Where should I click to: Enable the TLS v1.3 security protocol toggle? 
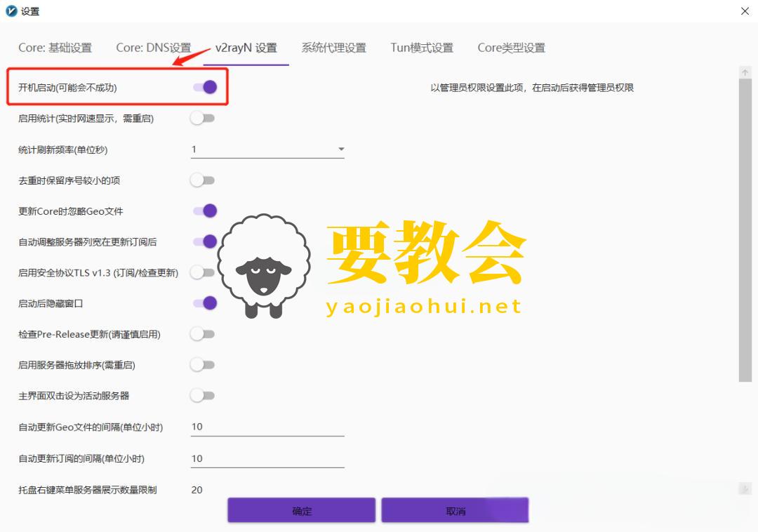(203, 272)
